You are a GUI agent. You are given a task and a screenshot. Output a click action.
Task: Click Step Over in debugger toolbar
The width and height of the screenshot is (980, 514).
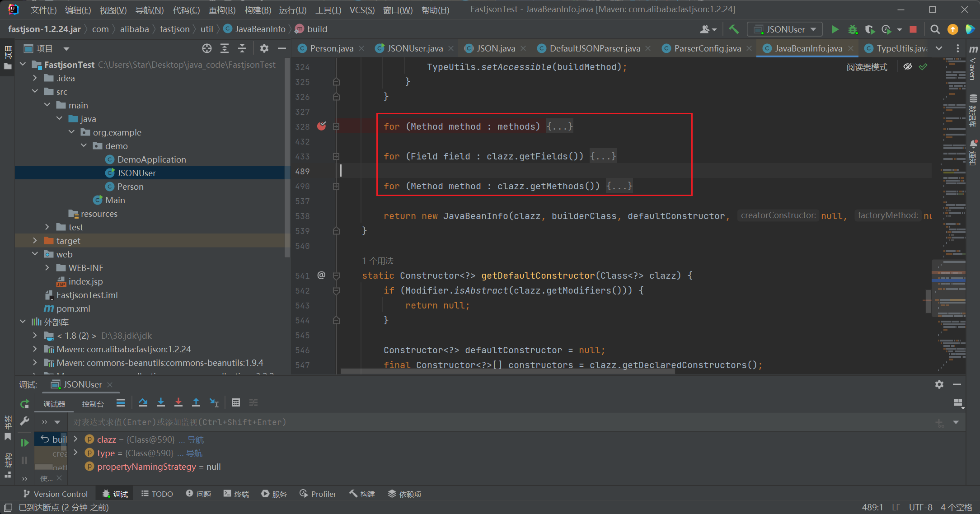[143, 402]
